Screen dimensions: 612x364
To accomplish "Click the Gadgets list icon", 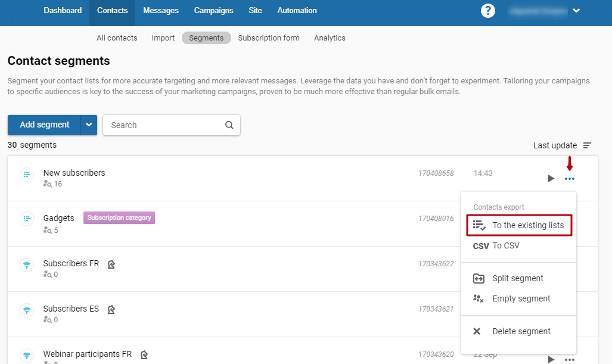I will pos(27,219).
